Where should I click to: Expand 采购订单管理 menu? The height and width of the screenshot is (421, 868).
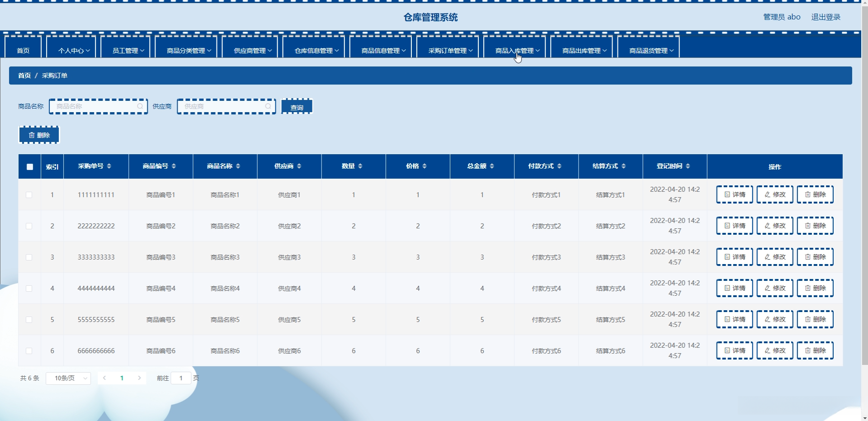[x=448, y=47]
